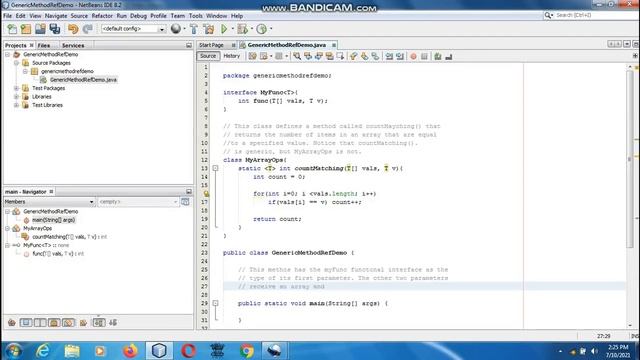
Task: Click the Next Bookmark icon
Action: pos(364,56)
